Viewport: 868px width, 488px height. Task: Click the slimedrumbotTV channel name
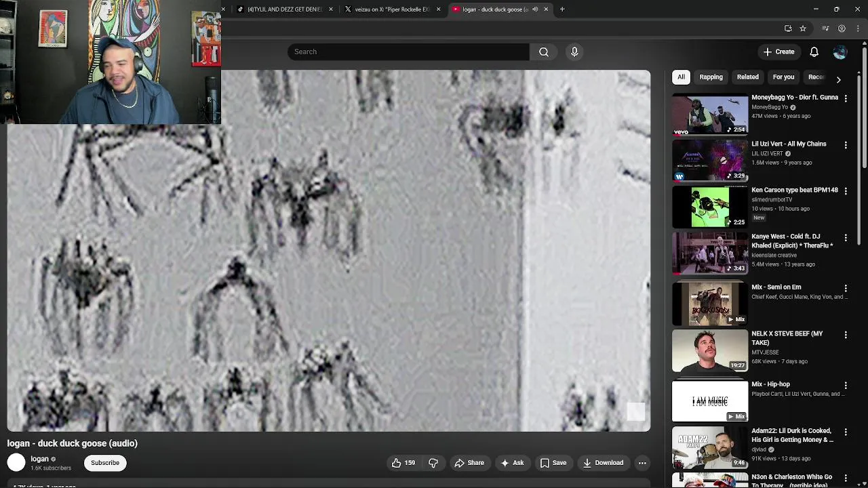tap(772, 200)
